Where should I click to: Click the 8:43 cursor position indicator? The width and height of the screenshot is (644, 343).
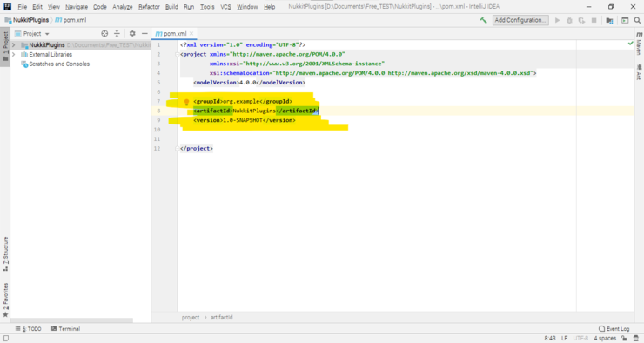click(x=549, y=338)
